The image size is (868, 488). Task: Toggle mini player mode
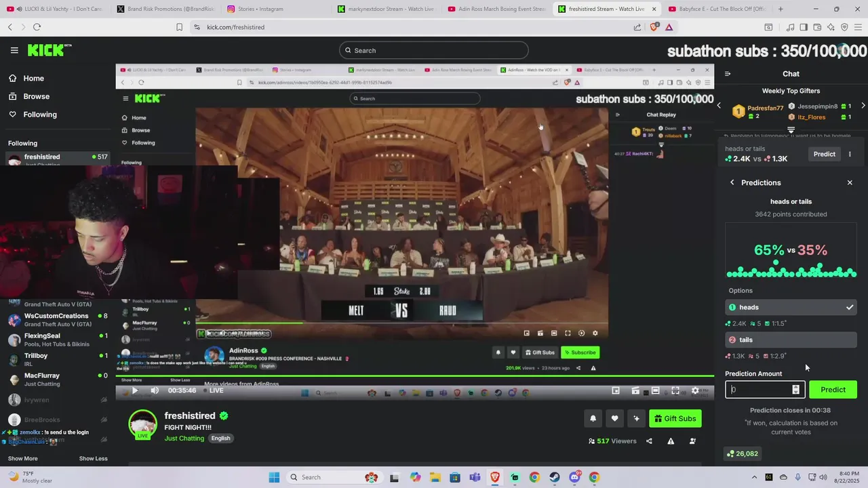pos(616,390)
